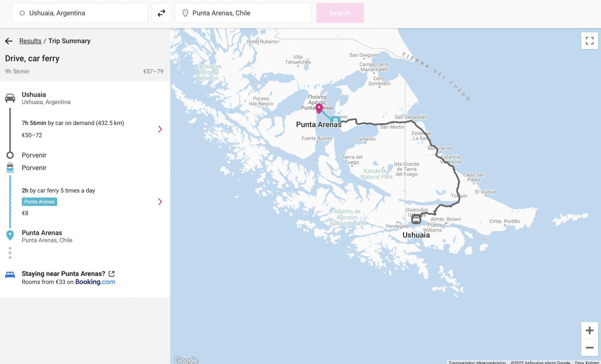Screen dimensions: 601x364
Task: Zoom in on the map
Action: (589, 331)
